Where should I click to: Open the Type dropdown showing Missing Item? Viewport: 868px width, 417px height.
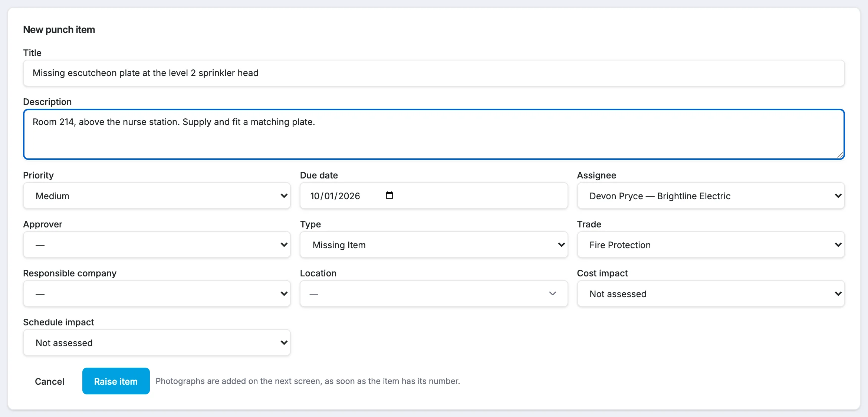tap(434, 245)
